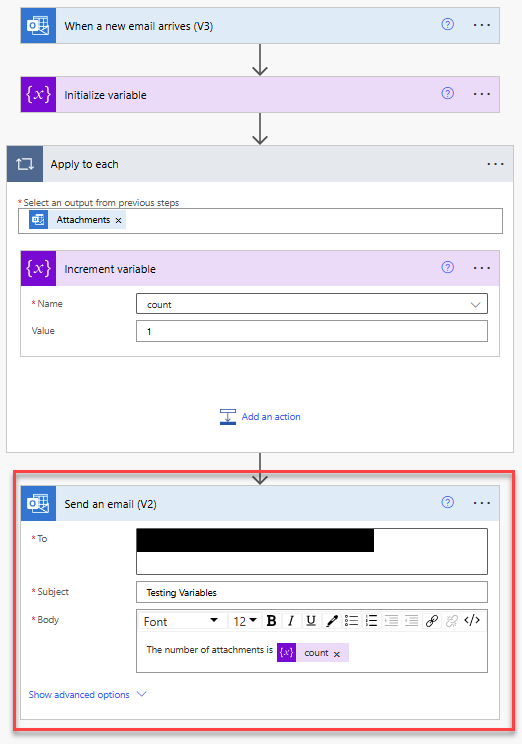Click Outlook icon on Attachments token
This screenshot has height=744, width=522.
point(38,220)
